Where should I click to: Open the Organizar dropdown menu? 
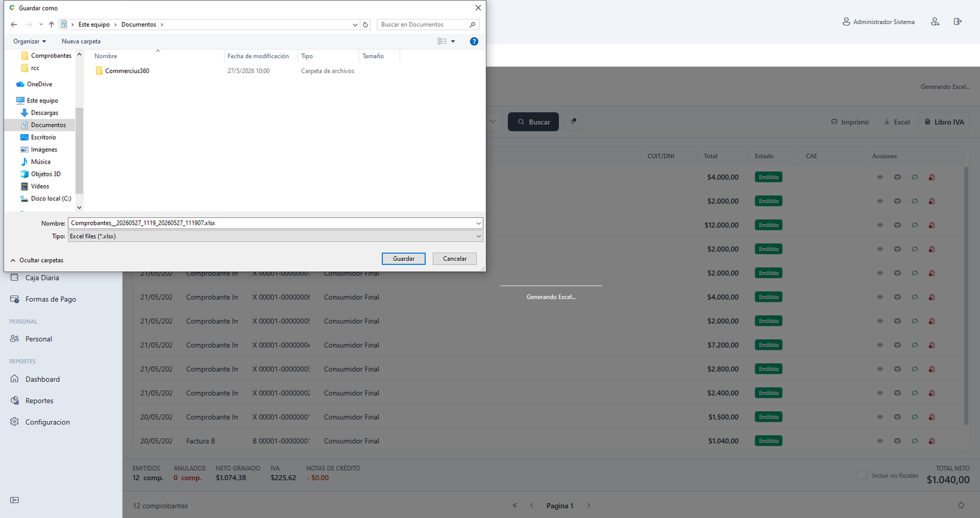tap(29, 41)
